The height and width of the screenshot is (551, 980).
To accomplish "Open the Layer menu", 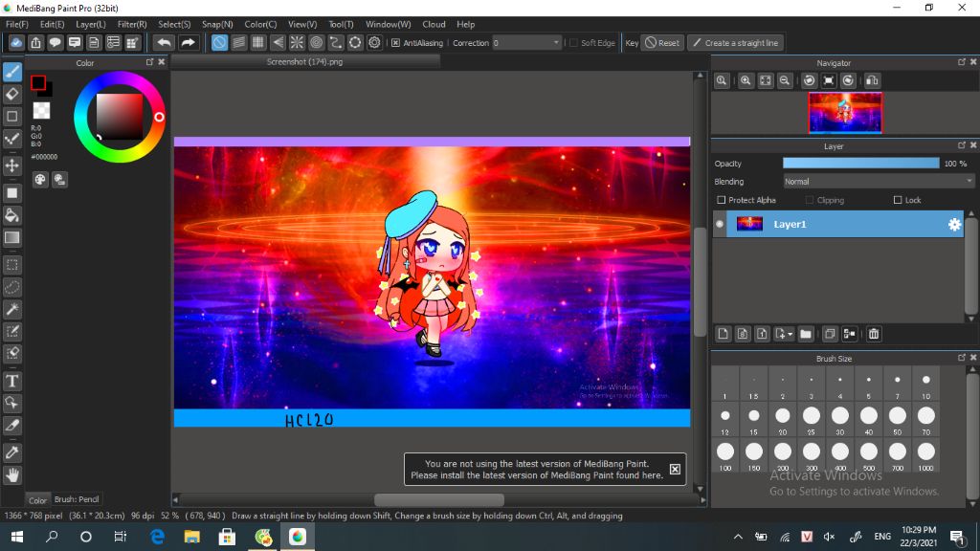I will pos(91,24).
